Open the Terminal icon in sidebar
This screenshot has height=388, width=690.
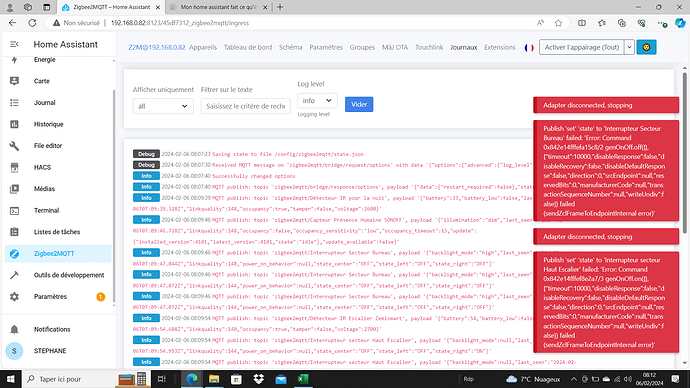tap(14, 210)
